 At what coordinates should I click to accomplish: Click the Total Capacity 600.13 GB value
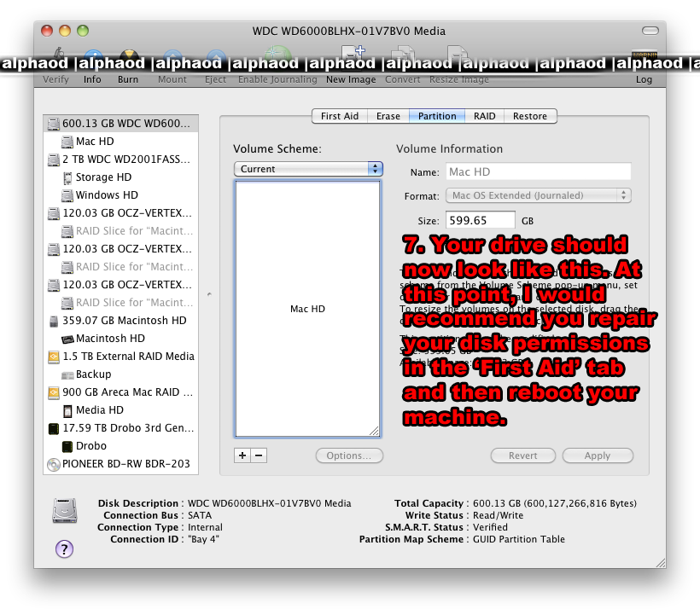pos(555,503)
